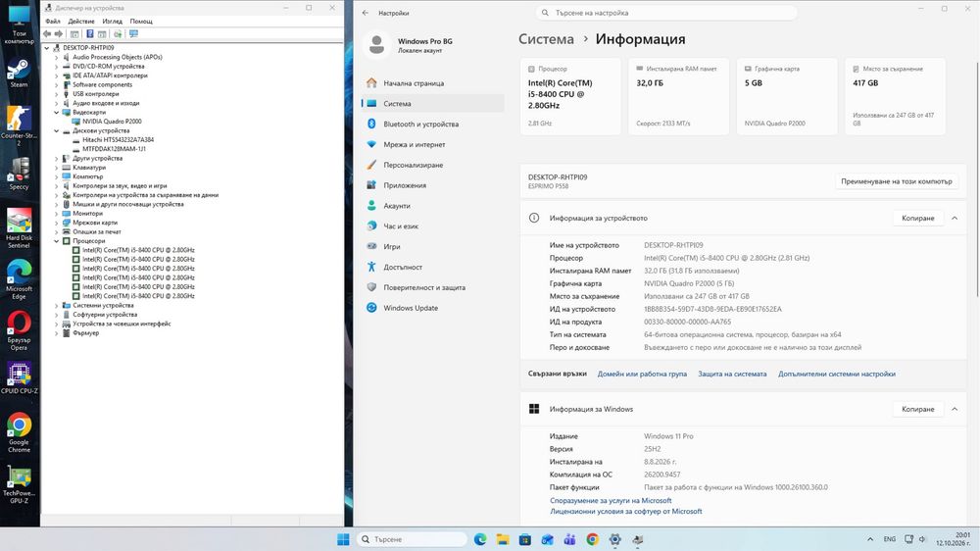
Task: Expand the Мрежови карти node
Action: point(56,223)
